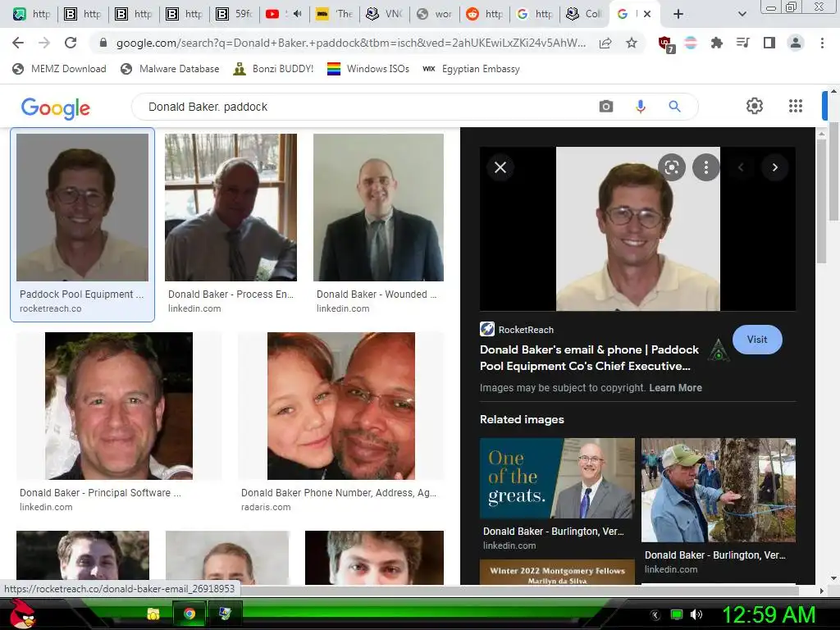
Task: Open the Chrome profile avatar
Action: click(796, 43)
